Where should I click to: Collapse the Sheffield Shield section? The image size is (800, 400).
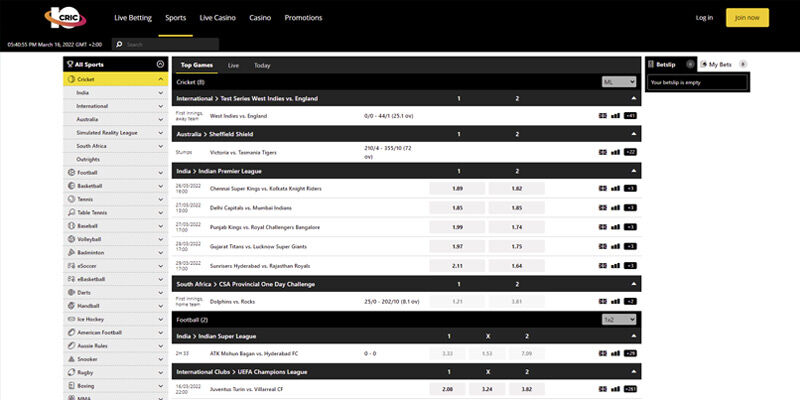pos(634,134)
